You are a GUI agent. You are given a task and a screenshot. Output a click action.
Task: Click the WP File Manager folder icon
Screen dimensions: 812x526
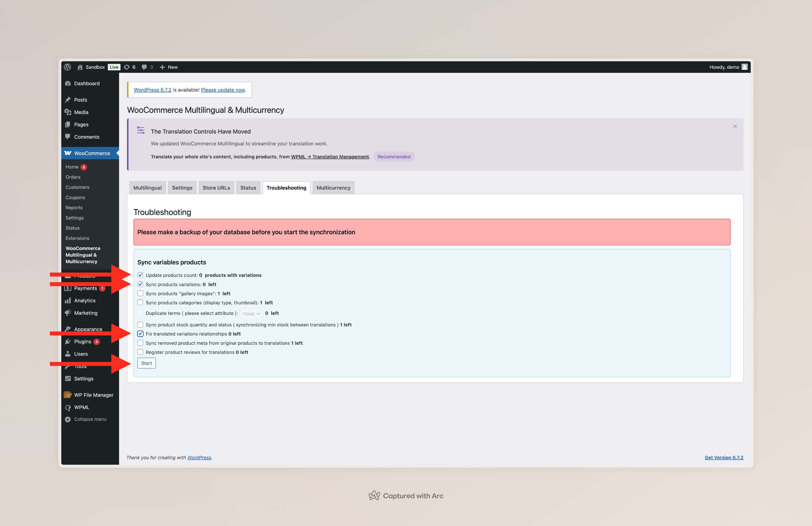(x=68, y=395)
